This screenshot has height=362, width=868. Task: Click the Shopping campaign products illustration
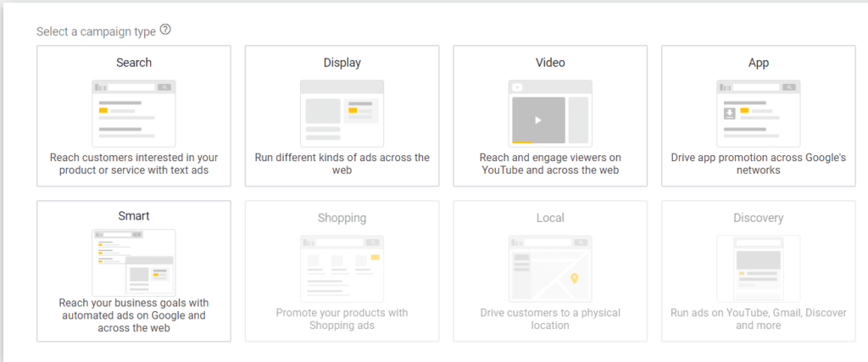(x=342, y=269)
